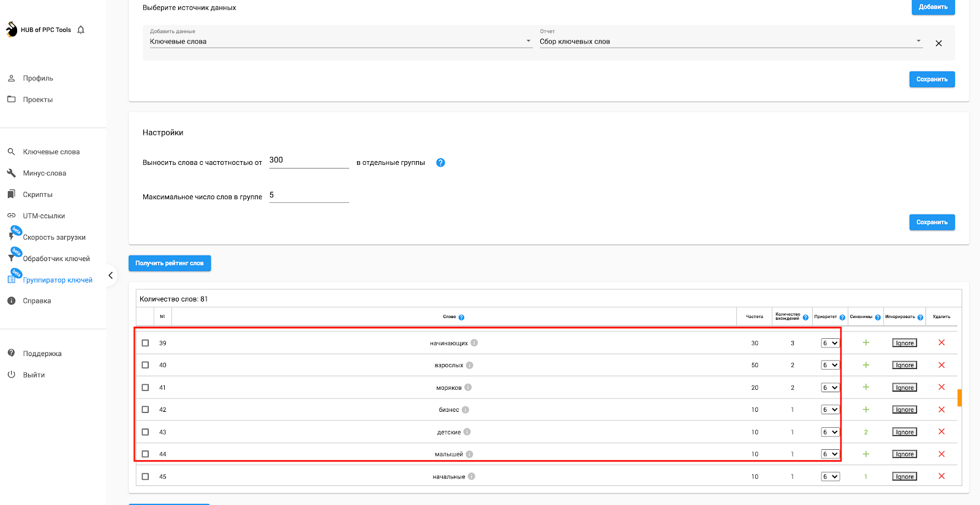
Task: Tick the checkbox for row 40
Action: point(145,365)
